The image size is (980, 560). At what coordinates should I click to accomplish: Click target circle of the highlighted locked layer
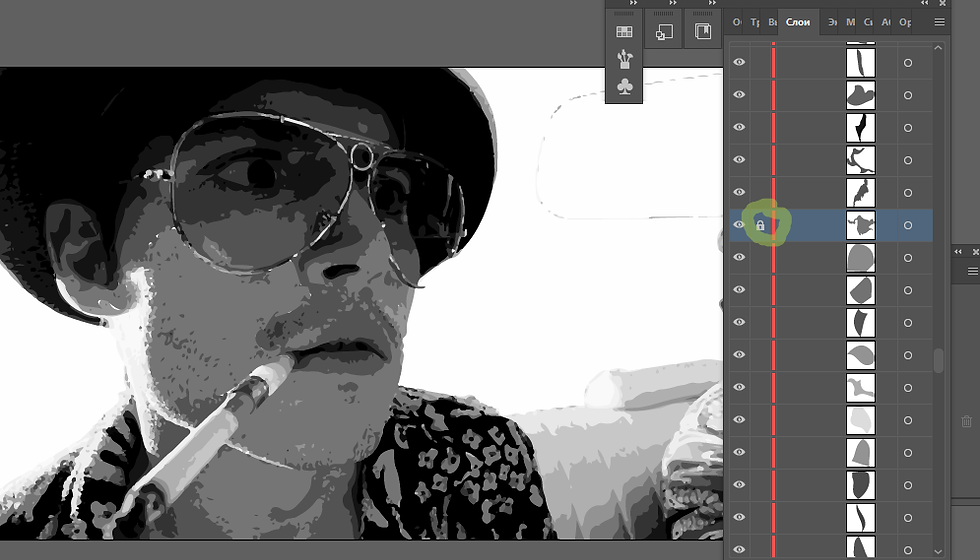pyautogui.click(x=908, y=226)
